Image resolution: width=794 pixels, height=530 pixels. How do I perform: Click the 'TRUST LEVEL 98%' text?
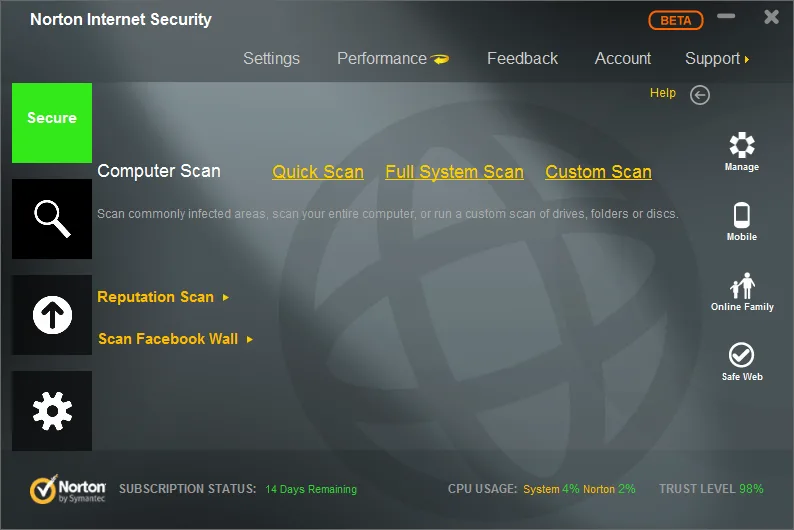point(711,489)
